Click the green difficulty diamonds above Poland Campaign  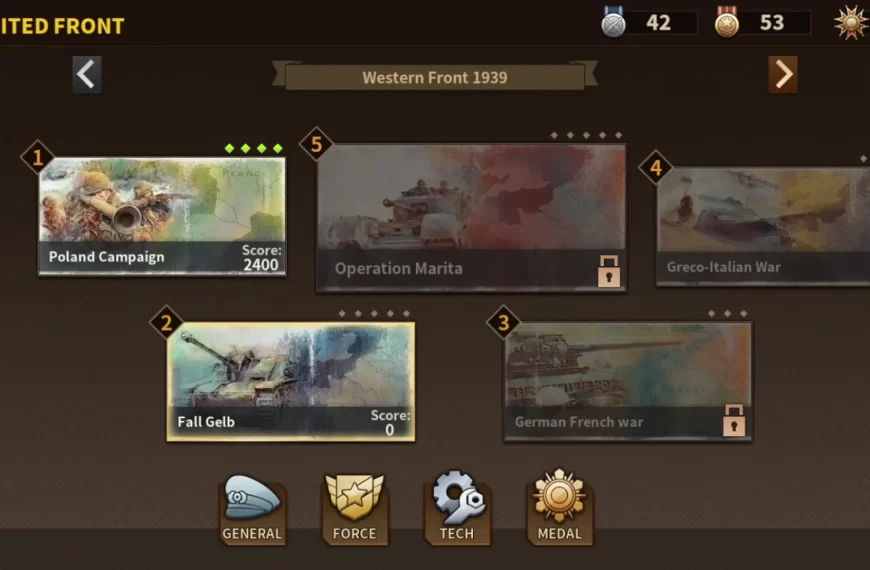pyautogui.click(x=254, y=148)
